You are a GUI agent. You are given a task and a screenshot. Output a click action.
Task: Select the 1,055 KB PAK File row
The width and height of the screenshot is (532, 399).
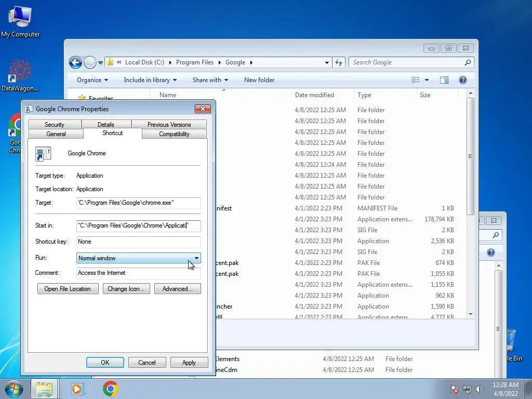tap(339, 273)
